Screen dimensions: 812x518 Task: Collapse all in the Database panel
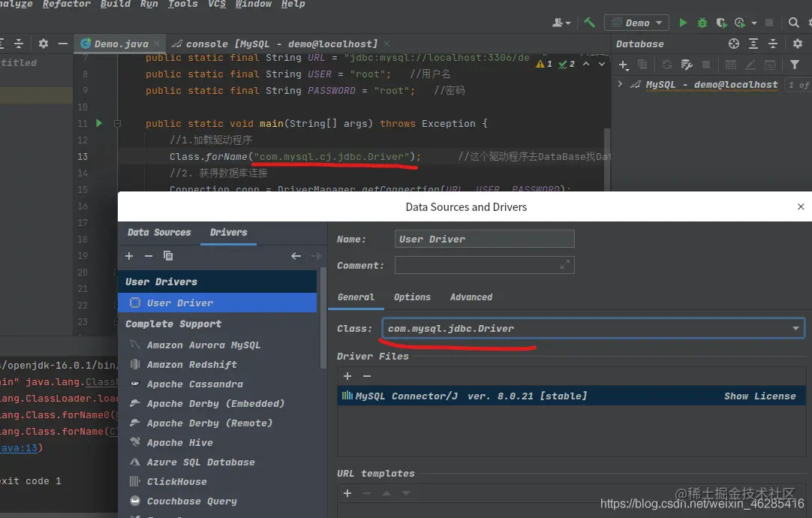click(773, 44)
